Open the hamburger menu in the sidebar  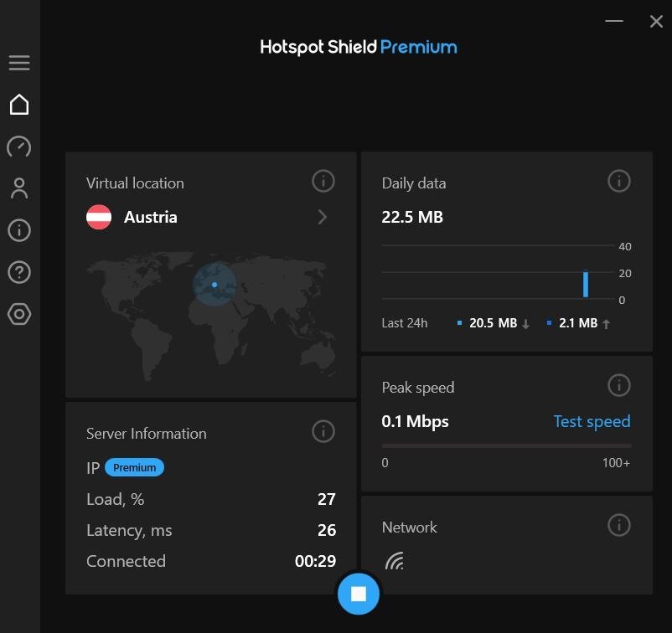(19, 63)
